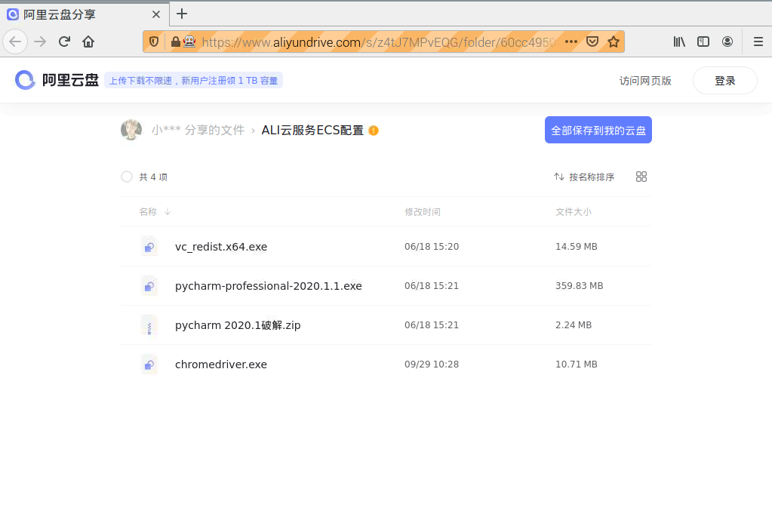The image size is (772, 532).
Task: Reload the current page
Action: (64, 42)
